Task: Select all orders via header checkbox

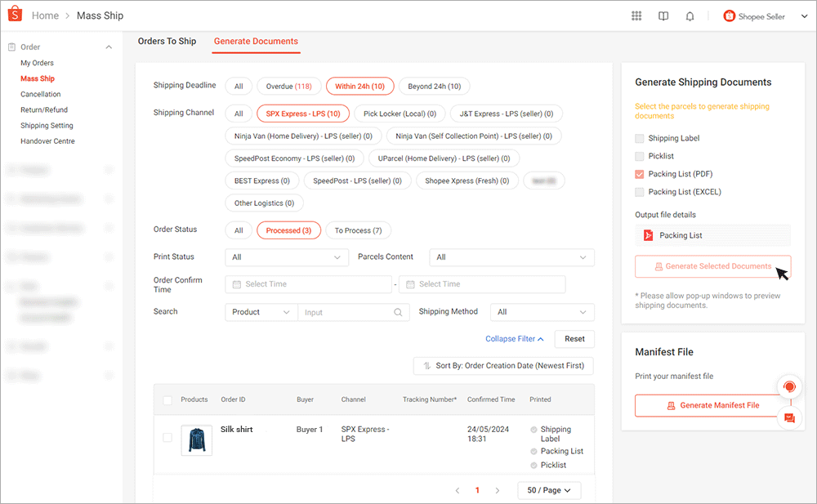Action: 167,400
